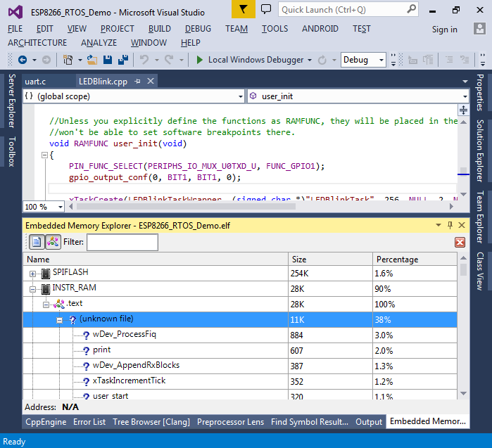Pin the Embedded Memory Explorer panel
Viewport: 492px width, 448px height.
coord(450,225)
